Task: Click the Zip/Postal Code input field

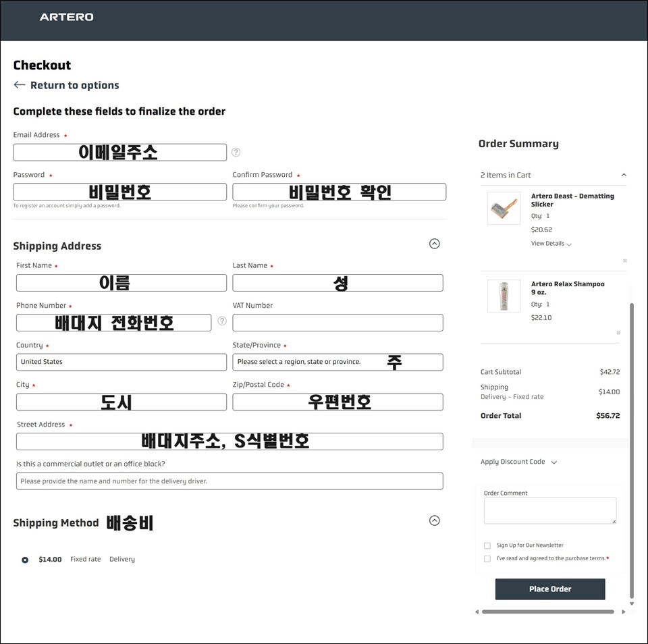Action: click(x=337, y=402)
